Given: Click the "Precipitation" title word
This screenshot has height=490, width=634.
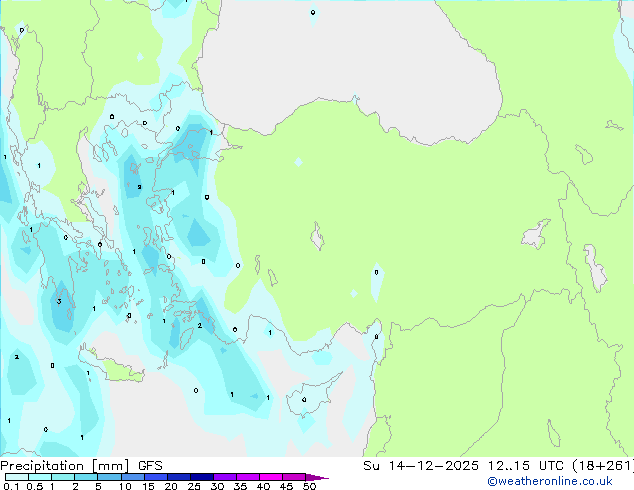Looking at the screenshot, I should (x=42, y=466).
